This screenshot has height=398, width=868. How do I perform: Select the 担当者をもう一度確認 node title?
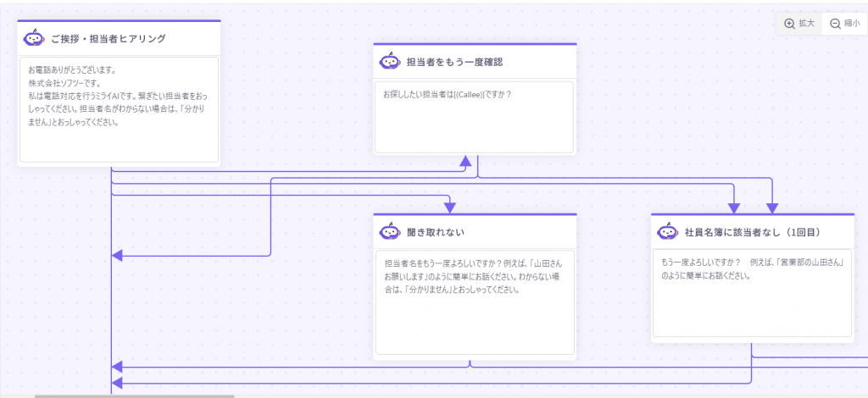click(x=455, y=62)
